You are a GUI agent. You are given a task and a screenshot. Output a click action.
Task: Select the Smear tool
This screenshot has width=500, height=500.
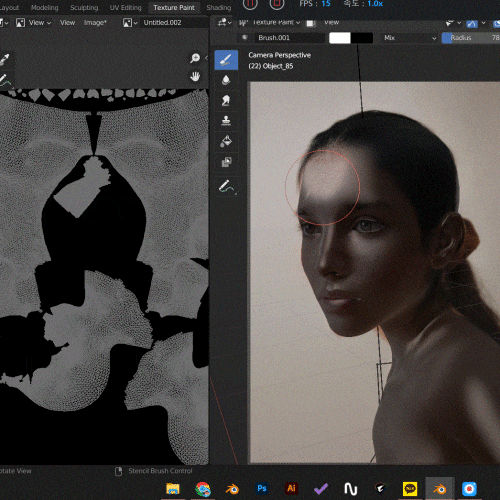[226, 100]
